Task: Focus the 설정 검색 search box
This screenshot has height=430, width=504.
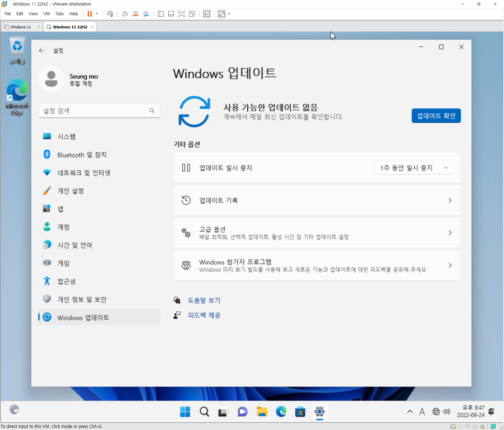Action: point(99,111)
